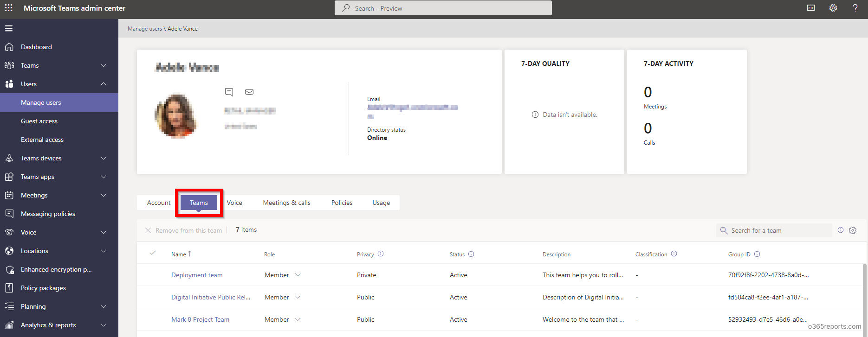Switch to the Account tab
The width and height of the screenshot is (868, 337).
pyautogui.click(x=159, y=203)
